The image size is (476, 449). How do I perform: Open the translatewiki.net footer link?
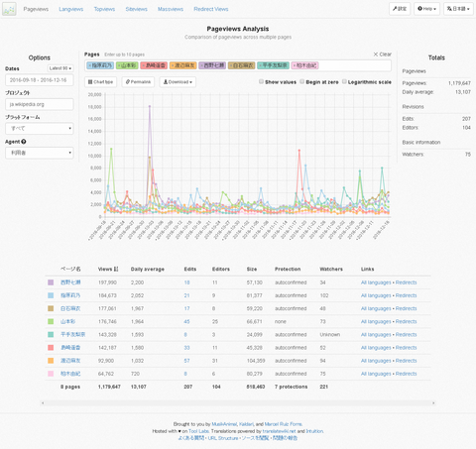pos(279,431)
